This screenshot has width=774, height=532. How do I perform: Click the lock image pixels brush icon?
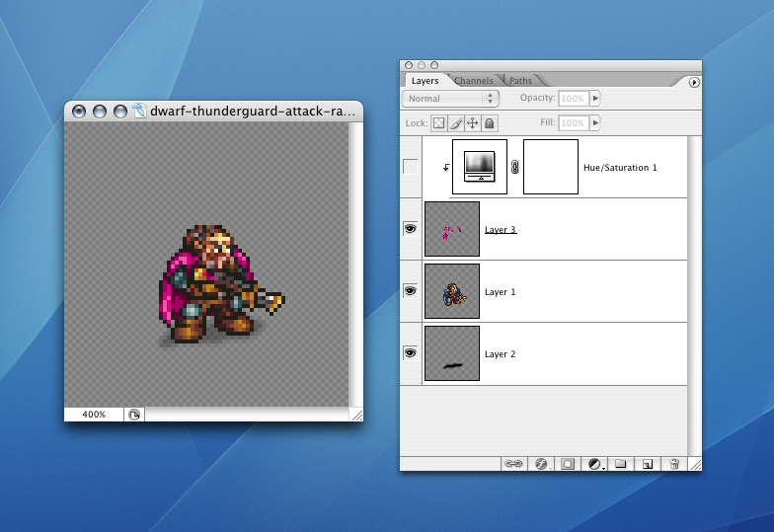456,122
